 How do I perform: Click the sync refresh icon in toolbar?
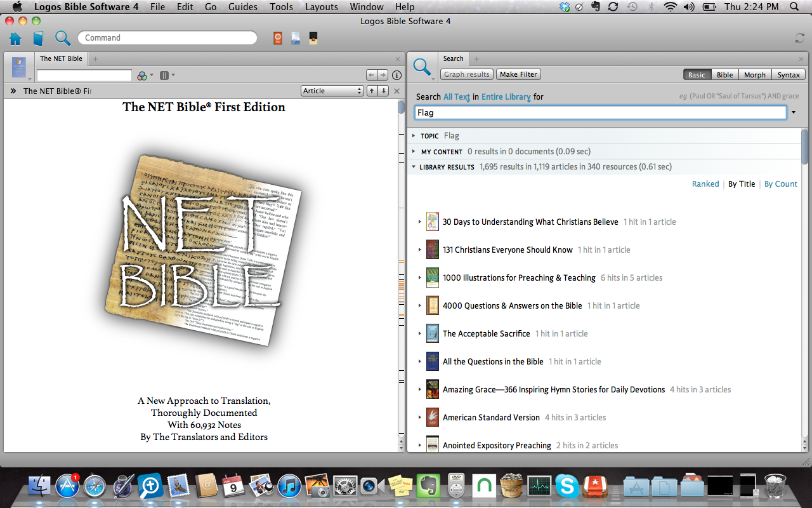click(x=800, y=38)
